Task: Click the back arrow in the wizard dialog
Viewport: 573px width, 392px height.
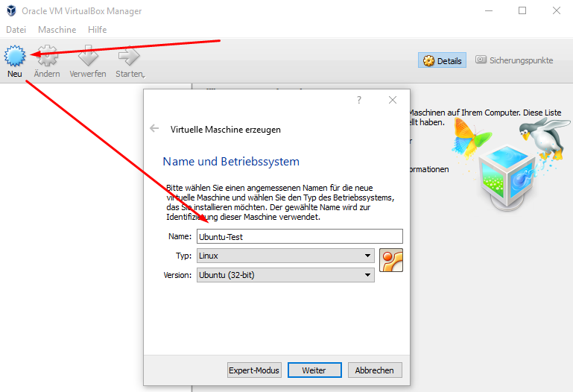Action: (154, 128)
